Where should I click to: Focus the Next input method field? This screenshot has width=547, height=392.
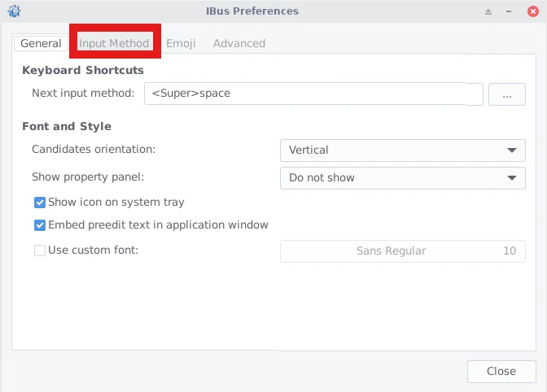pyautogui.click(x=313, y=94)
